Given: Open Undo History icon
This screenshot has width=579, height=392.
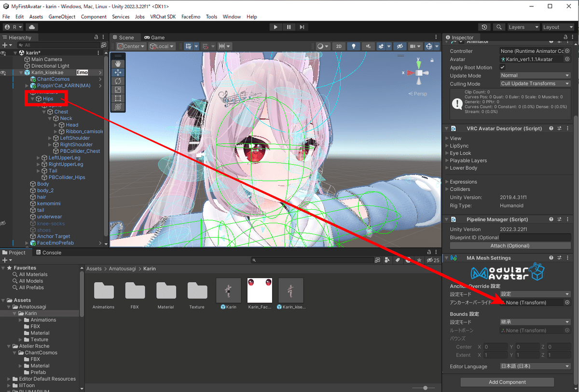Looking at the screenshot, I should point(484,27).
